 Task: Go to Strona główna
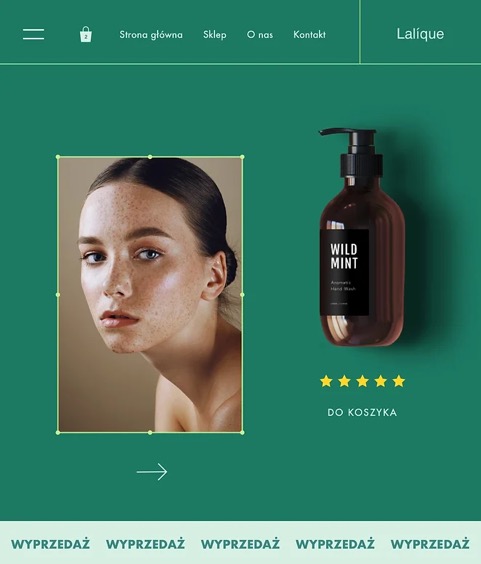click(x=151, y=35)
